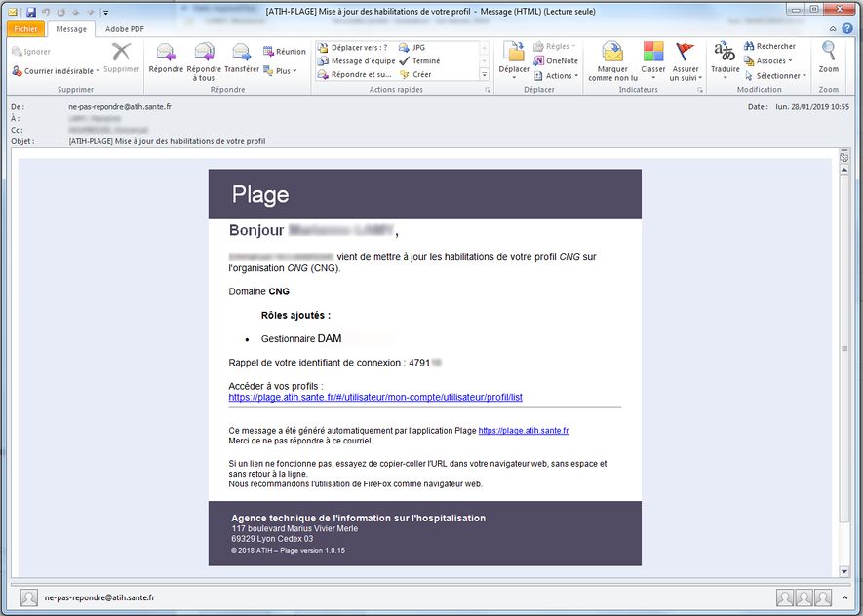Viewport: 863px width, 616px height.
Task: Click Répondre et supprimer quick action
Action: click(x=355, y=74)
